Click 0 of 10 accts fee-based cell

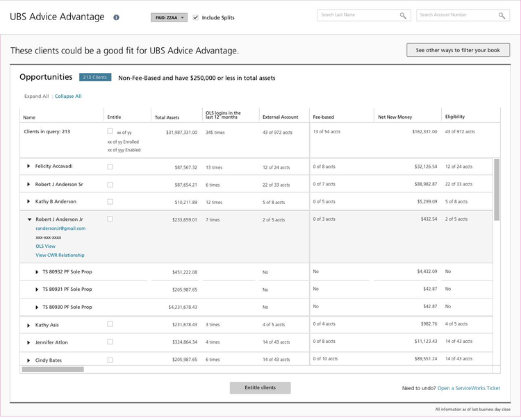coord(325,359)
